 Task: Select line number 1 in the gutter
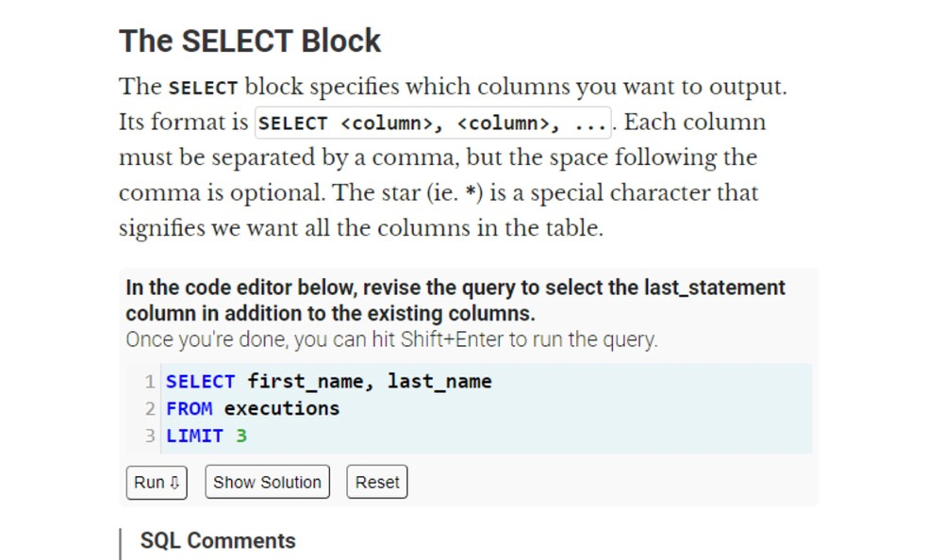[150, 382]
